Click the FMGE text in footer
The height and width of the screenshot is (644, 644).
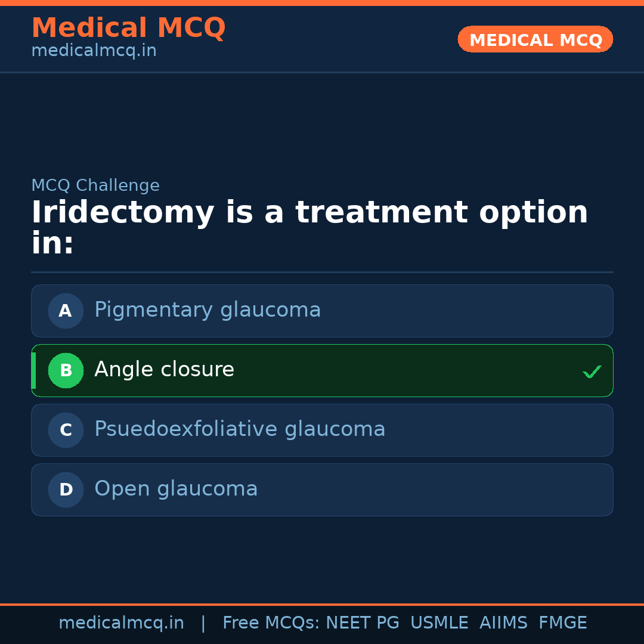pyautogui.click(x=562, y=623)
